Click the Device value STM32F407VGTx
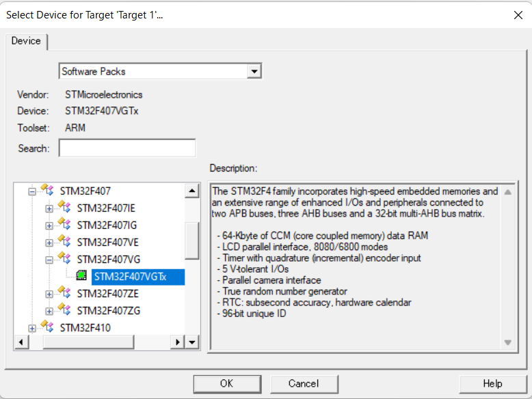This screenshot has width=532, height=399. click(x=102, y=111)
